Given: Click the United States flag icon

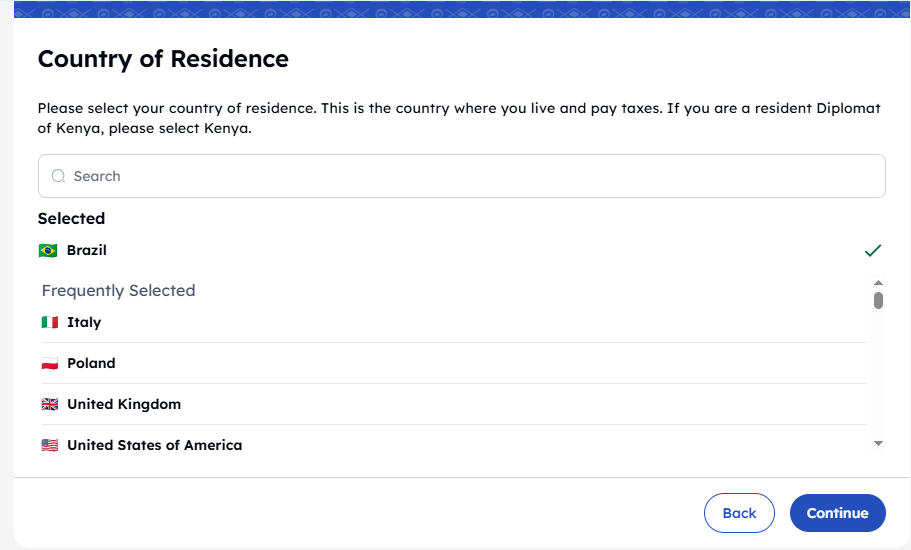Looking at the screenshot, I should coord(50,445).
